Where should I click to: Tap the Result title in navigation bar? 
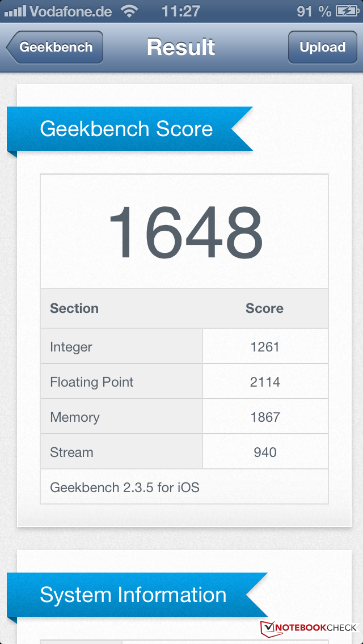(181, 47)
